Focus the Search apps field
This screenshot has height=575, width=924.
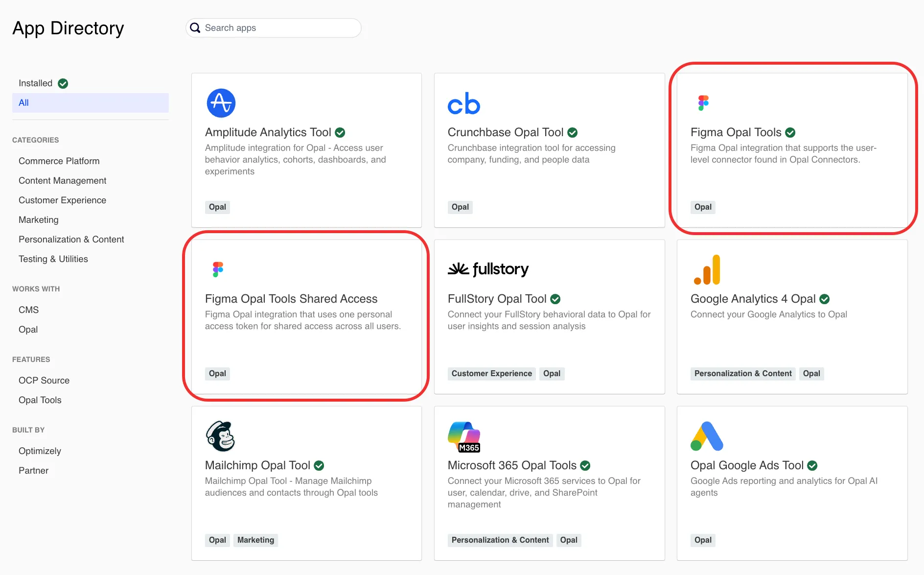click(x=274, y=28)
